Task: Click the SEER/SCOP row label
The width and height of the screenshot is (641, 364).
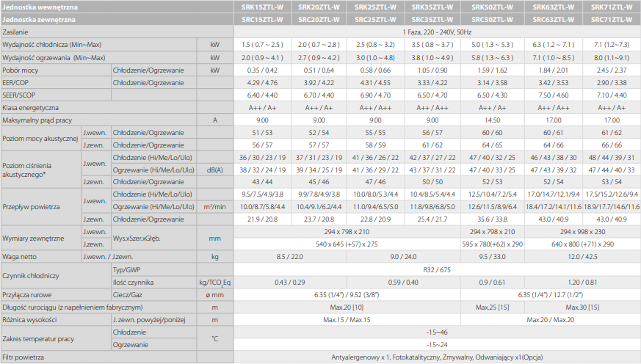Action: tap(19, 95)
